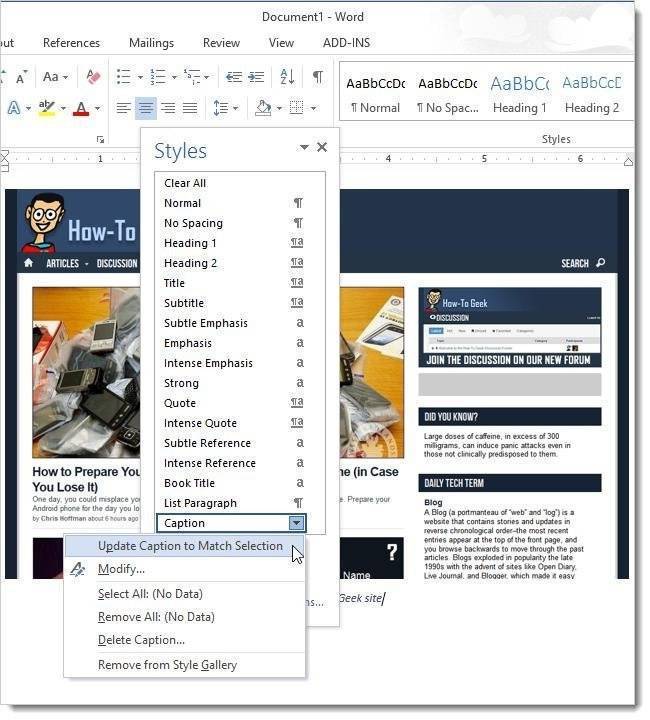
Task: Justify the paragraph text
Action: point(190,108)
